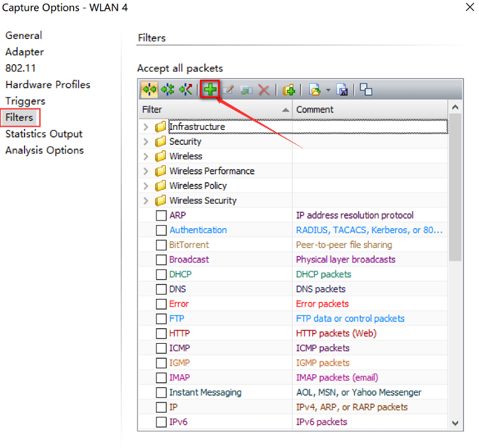Click the "IP address resolution protocol" comment
The height and width of the screenshot is (448, 479).
pos(354,215)
